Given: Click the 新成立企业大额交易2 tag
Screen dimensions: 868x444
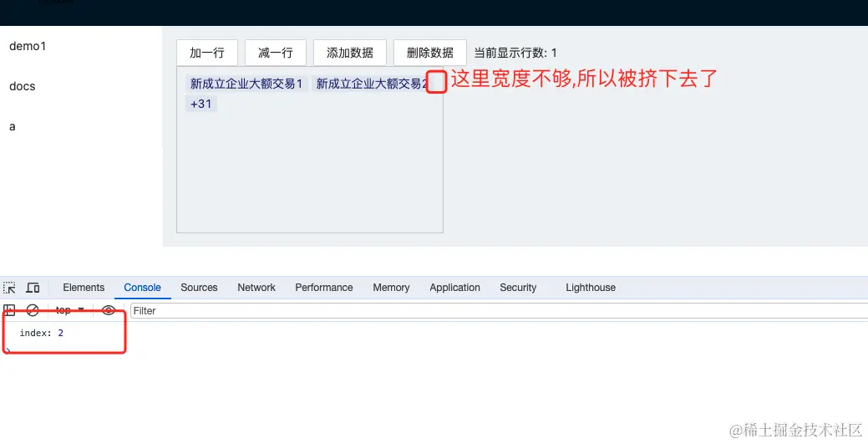Looking at the screenshot, I should pos(371,84).
